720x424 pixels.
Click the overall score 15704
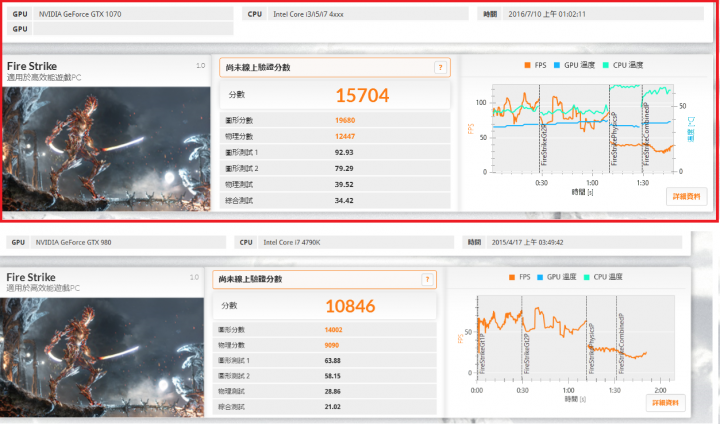[x=362, y=96]
